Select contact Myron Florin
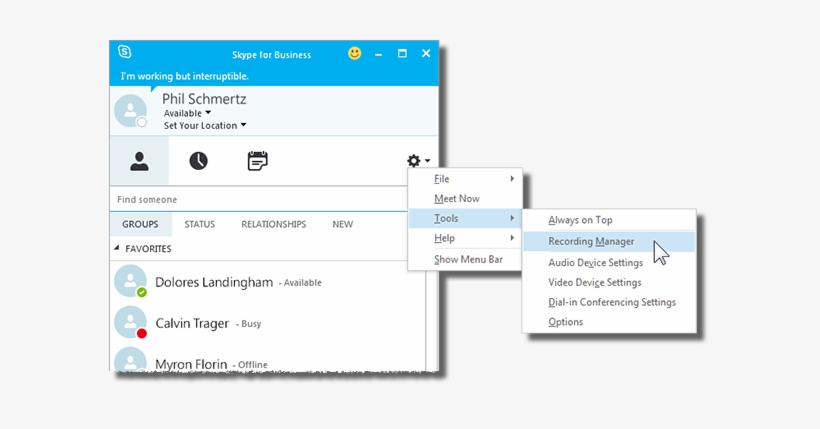The image size is (820, 429). tap(268, 360)
